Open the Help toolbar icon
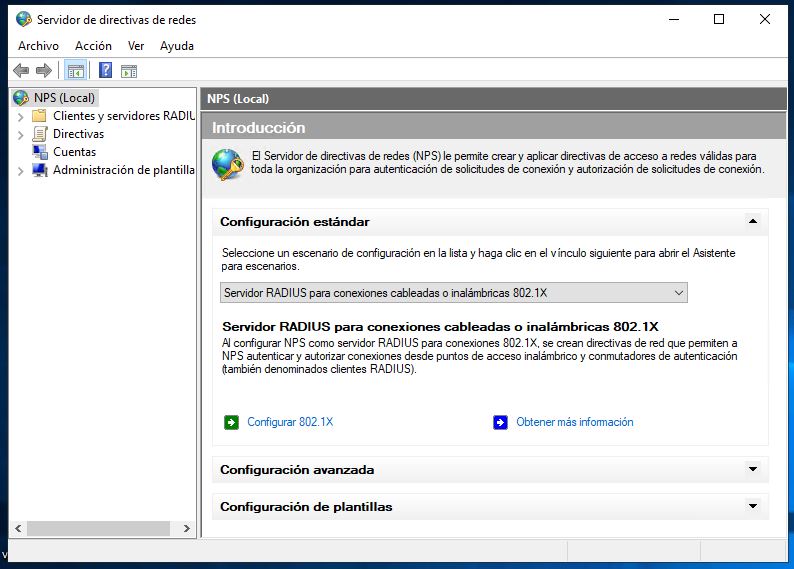 click(x=105, y=70)
